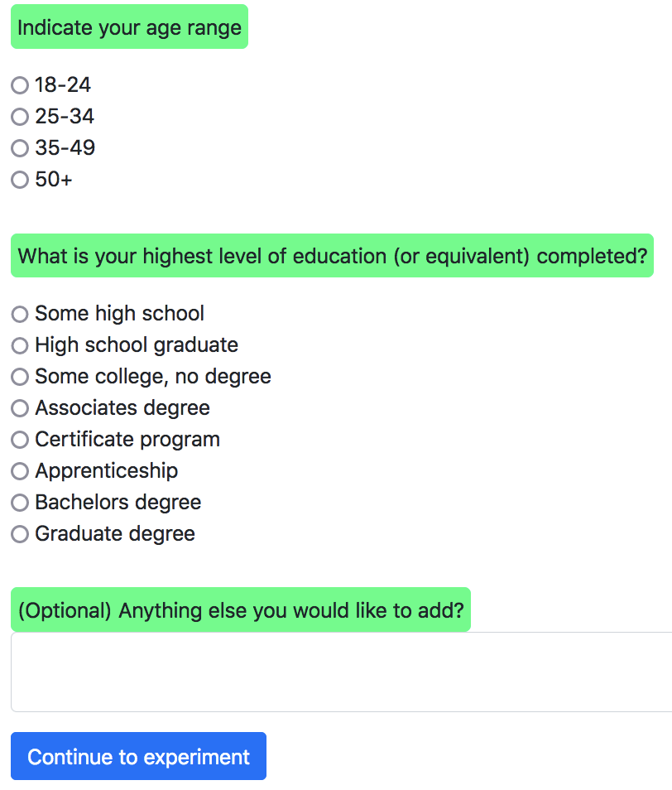The image size is (672, 790).
Task: Select Graduate degree radio button
Action: (x=20, y=534)
